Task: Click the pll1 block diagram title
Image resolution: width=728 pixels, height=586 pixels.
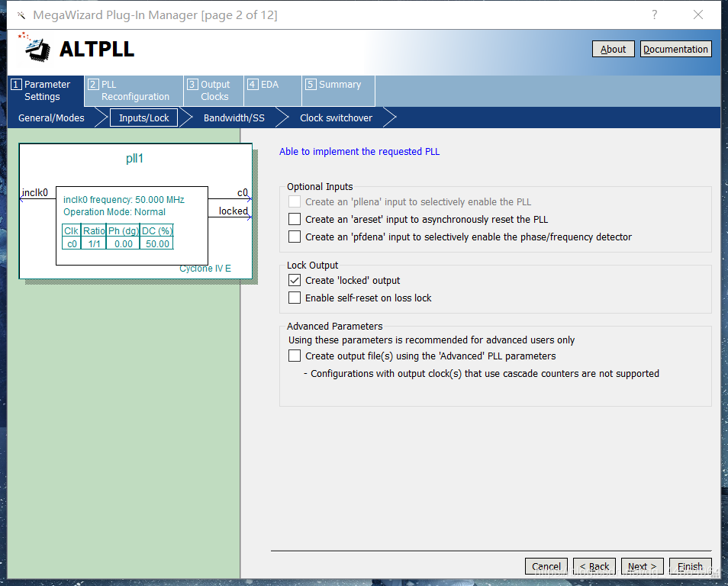Action: [x=134, y=159]
